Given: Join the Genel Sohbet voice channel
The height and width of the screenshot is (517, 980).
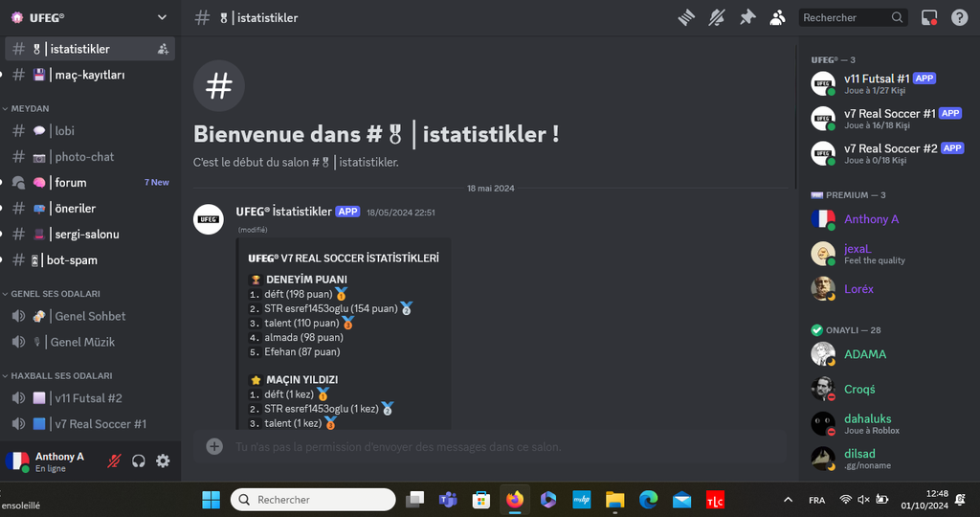Looking at the screenshot, I should [x=90, y=316].
